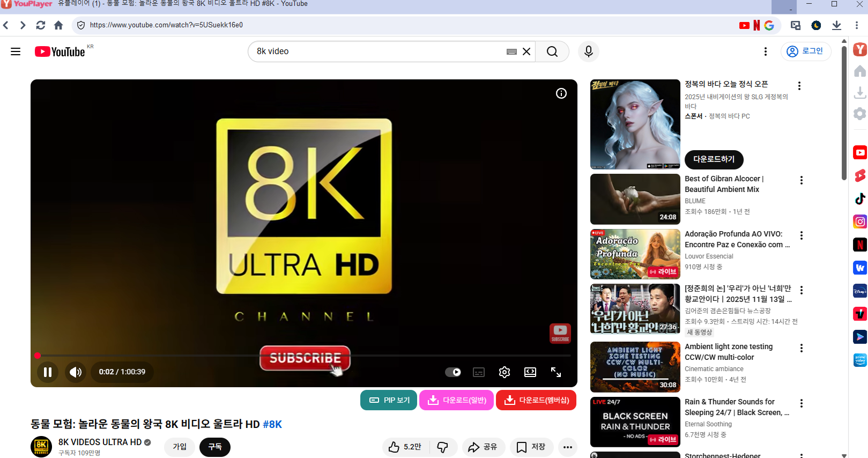Click the YouTube shortcut icon in the address bar
Screen dimensions: 868x458
click(x=744, y=25)
